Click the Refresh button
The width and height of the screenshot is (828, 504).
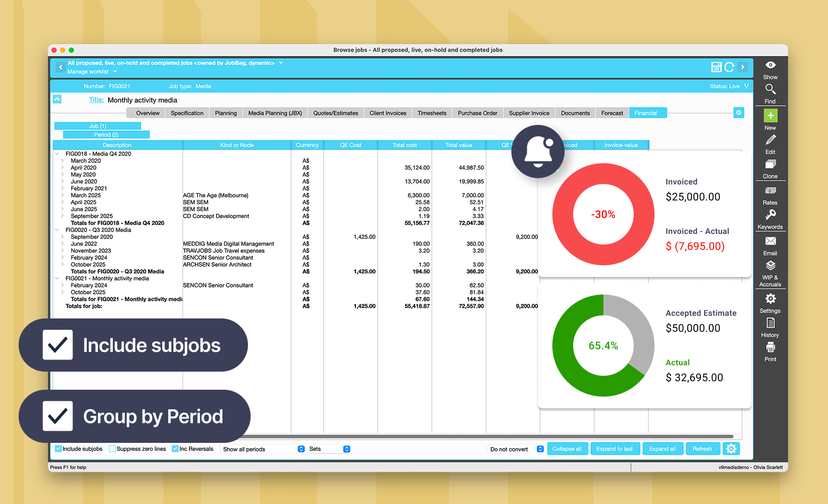(x=702, y=449)
